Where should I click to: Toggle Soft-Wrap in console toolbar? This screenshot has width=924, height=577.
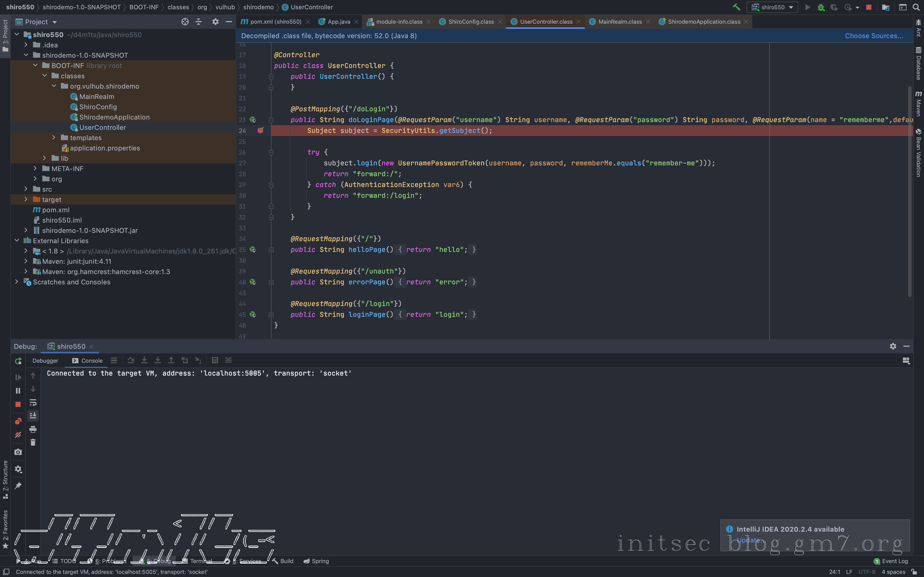tap(33, 403)
